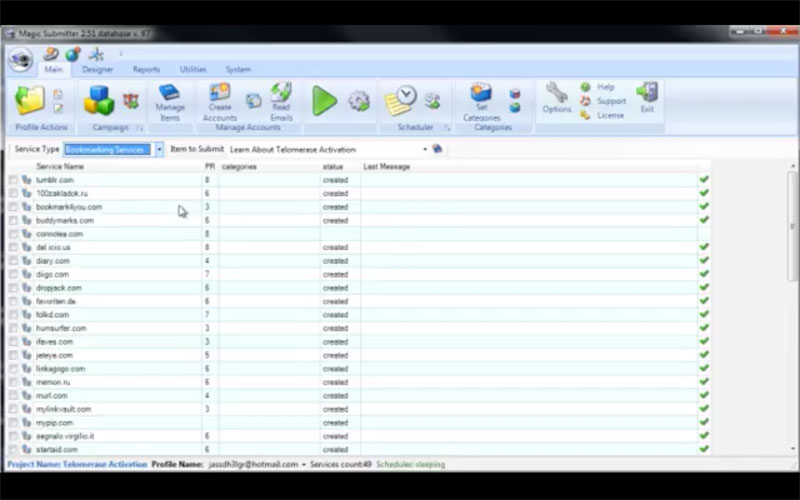Open the Item to Submit dropdown arrow
Image resolution: width=800 pixels, height=500 pixels.
tap(424, 149)
